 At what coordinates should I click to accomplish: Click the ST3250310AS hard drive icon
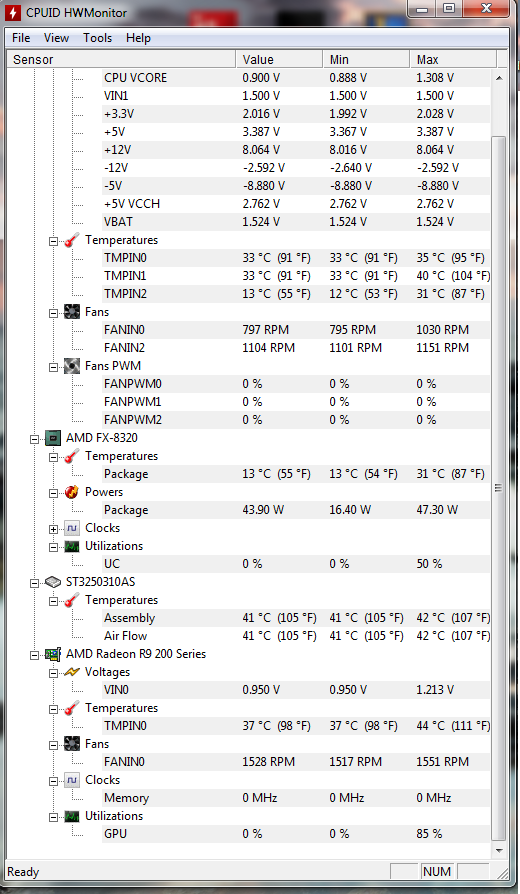click(52, 582)
